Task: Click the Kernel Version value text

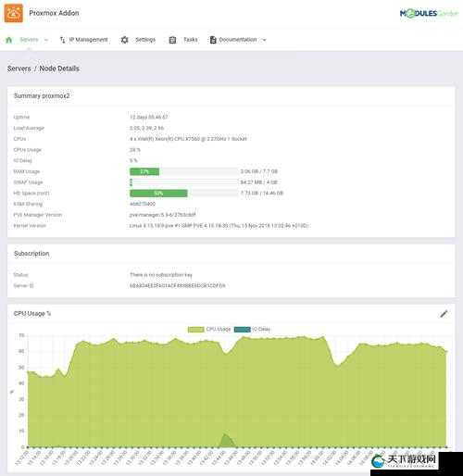Action: click(x=219, y=226)
